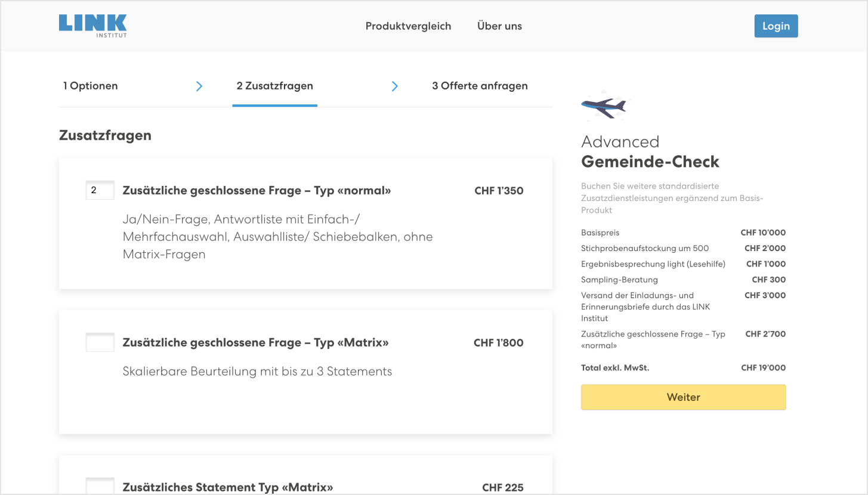Click the Stichprobenaufstockung um 500 row

pos(684,248)
